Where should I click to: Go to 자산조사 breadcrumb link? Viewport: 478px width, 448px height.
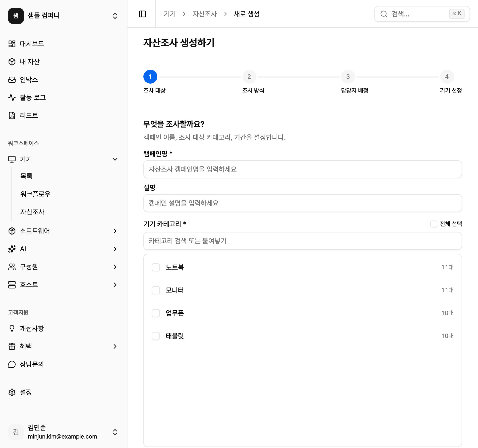205,14
